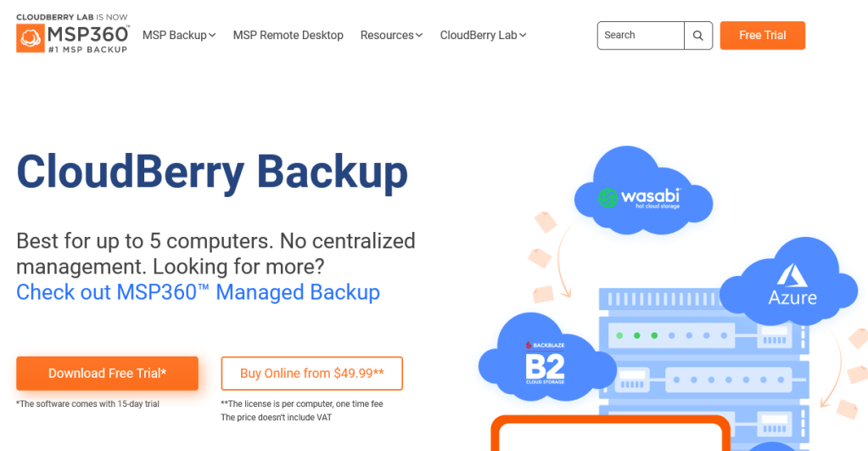Click the Wasabi cloud storage icon
868x451 pixels.
tap(642, 190)
